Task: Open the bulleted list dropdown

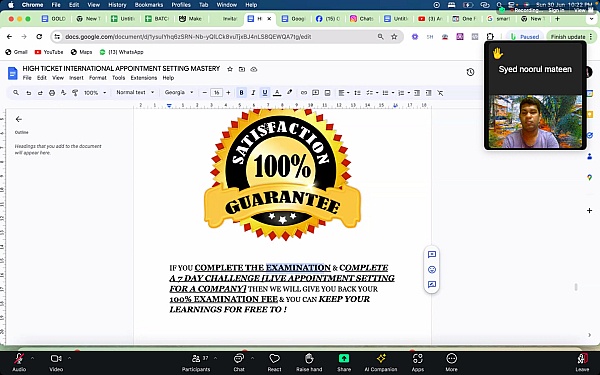Action: (388, 93)
